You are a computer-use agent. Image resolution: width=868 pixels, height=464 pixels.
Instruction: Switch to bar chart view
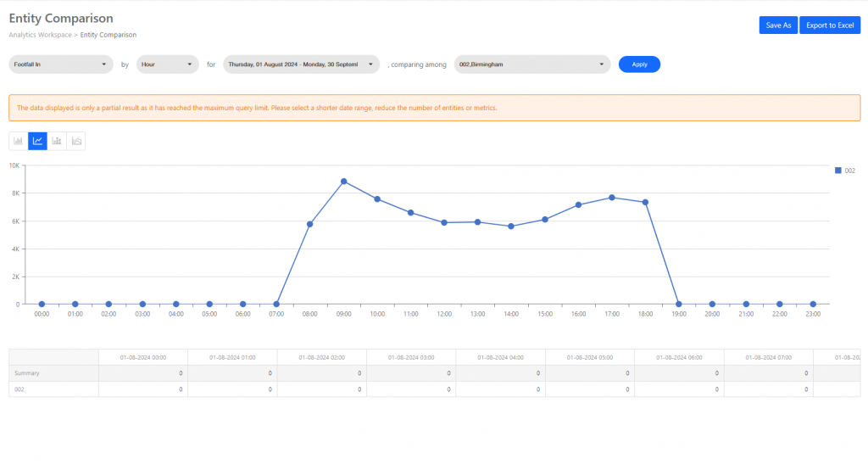tap(19, 141)
